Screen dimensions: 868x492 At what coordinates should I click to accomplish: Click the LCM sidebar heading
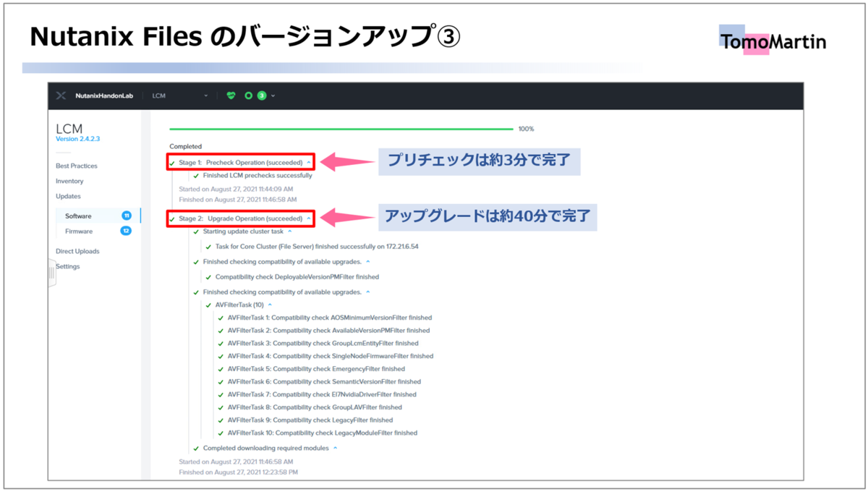69,128
